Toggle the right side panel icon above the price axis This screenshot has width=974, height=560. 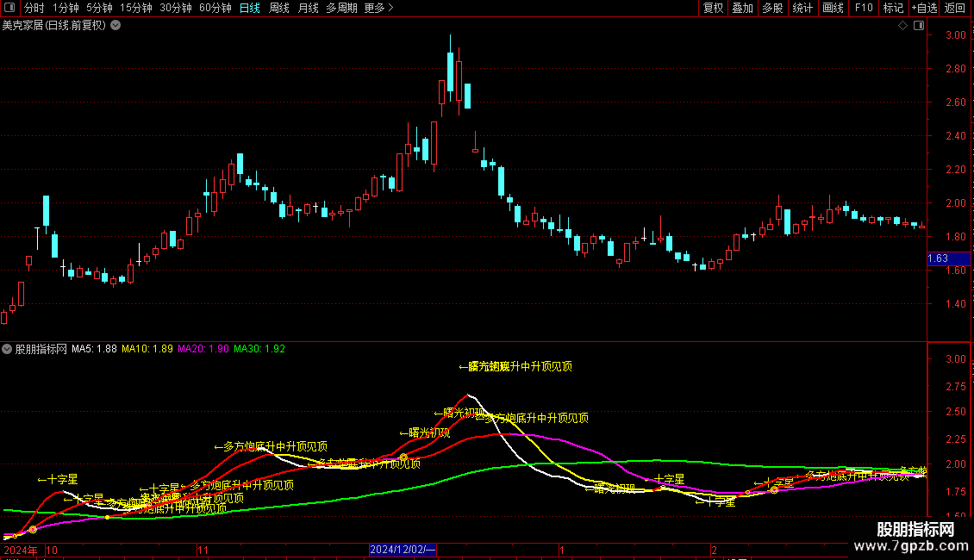(x=919, y=26)
